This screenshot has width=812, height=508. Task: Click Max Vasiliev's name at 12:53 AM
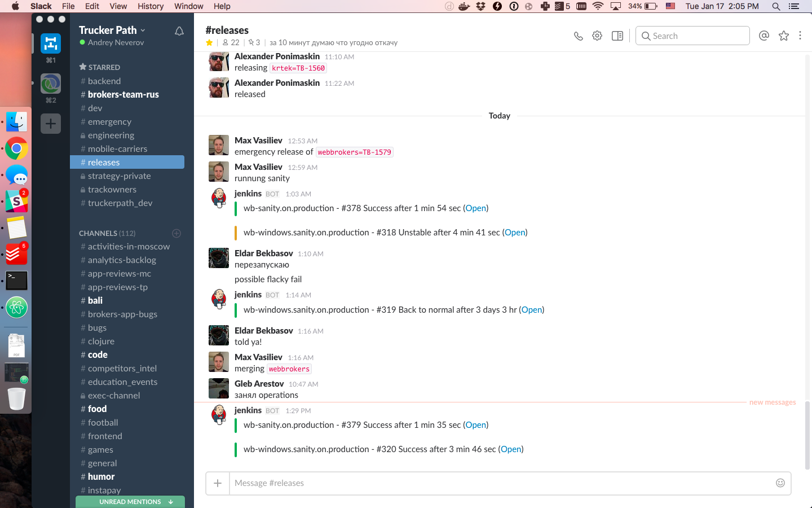(258, 140)
